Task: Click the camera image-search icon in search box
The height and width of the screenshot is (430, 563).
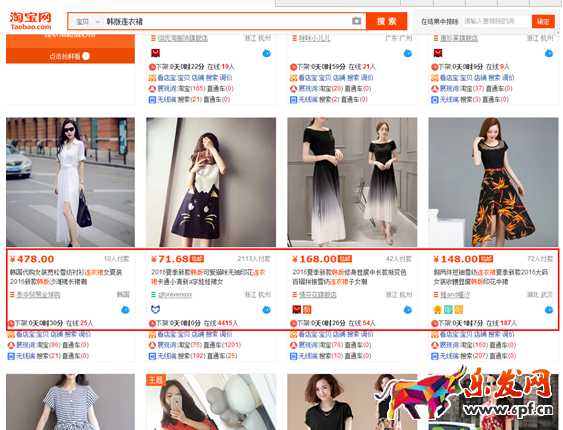Action: pos(357,21)
